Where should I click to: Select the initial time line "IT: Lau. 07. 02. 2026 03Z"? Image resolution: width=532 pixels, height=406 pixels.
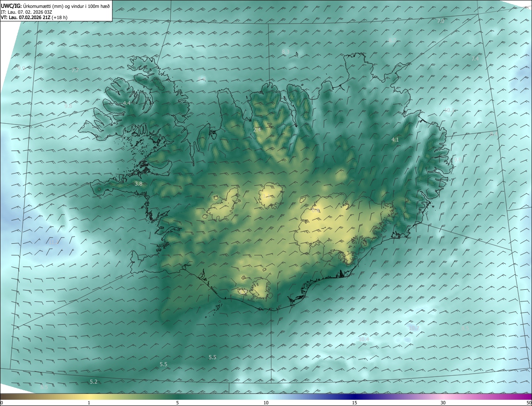26,12
